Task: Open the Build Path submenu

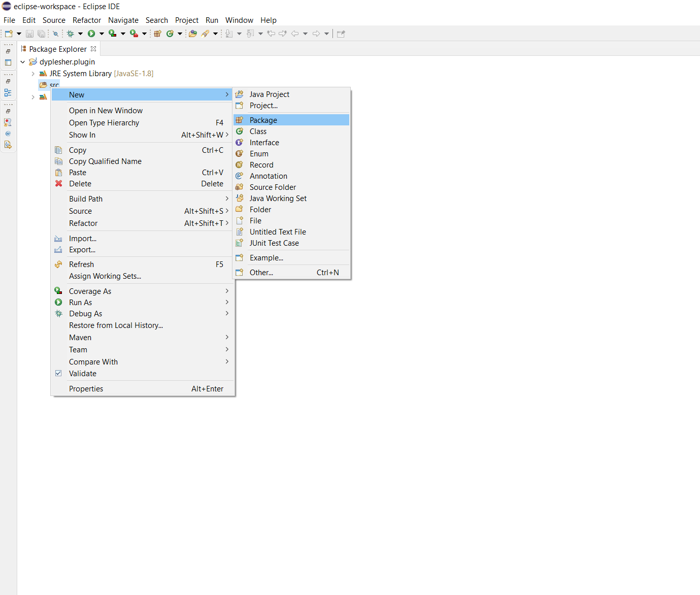Action: pyautogui.click(x=143, y=199)
